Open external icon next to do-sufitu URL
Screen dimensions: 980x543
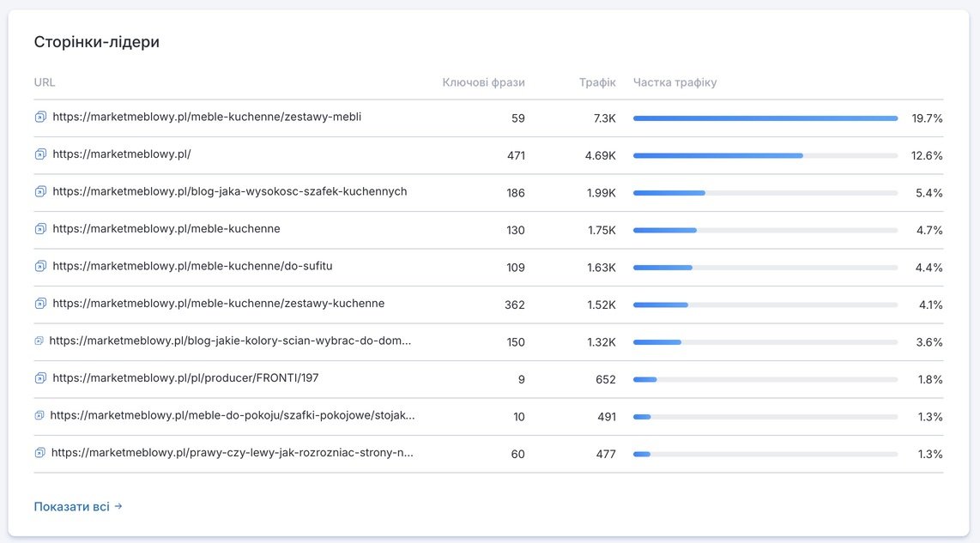click(x=40, y=266)
